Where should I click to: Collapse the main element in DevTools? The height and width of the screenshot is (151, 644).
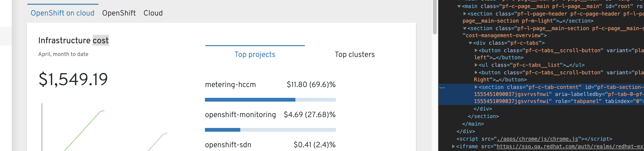click(459, 7)
